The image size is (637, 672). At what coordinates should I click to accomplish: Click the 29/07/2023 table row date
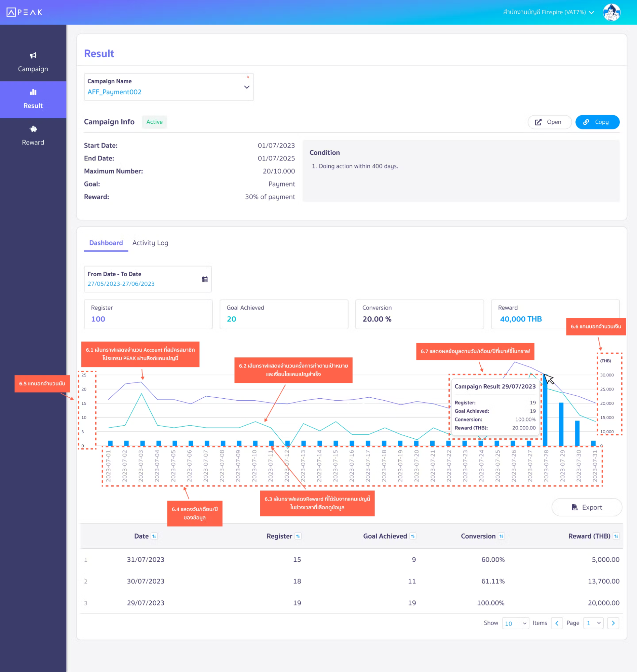[x=146, y=603]
